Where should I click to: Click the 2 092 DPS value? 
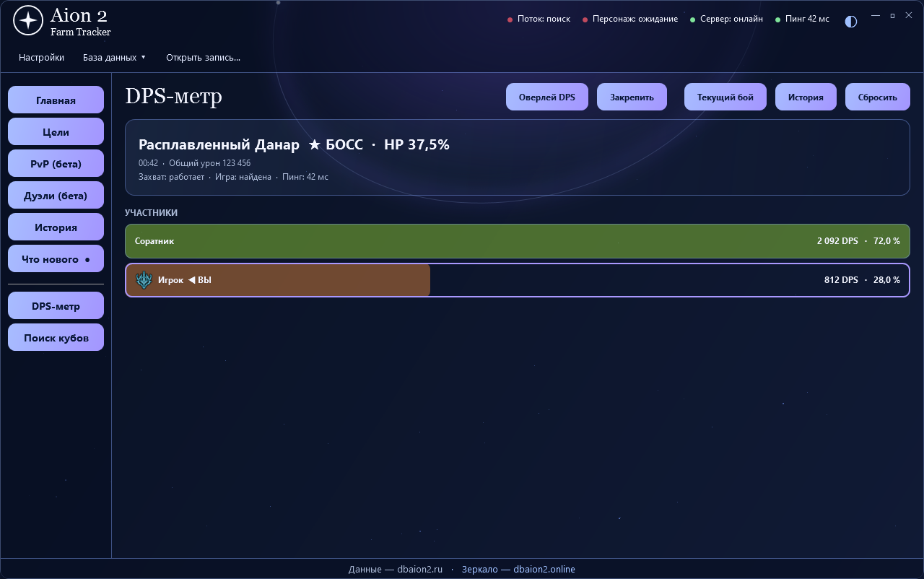point(837,241)
